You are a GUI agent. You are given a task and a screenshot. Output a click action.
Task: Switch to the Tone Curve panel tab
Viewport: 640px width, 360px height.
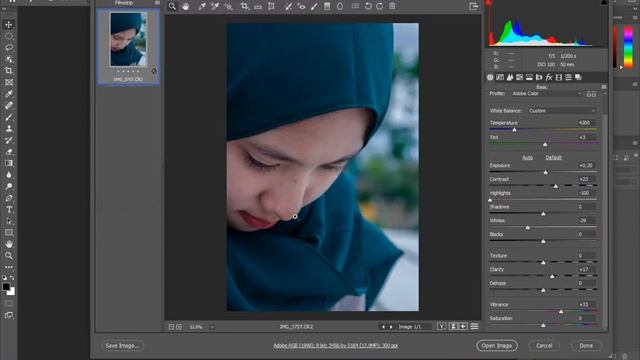pos(500,77)
